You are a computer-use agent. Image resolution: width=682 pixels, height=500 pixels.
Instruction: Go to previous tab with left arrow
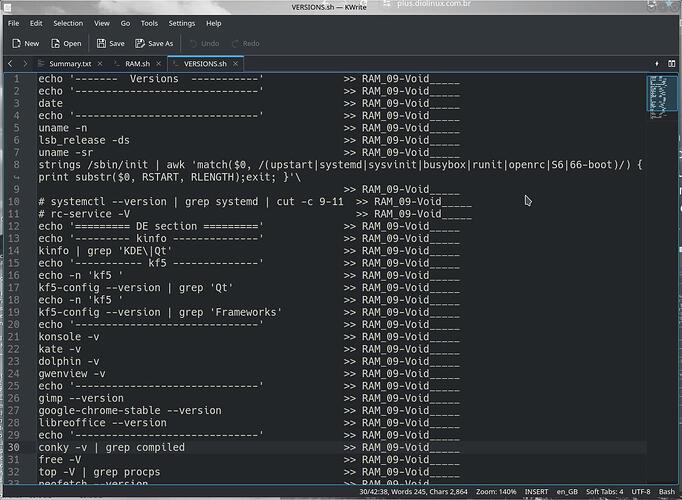pos(10,64)
